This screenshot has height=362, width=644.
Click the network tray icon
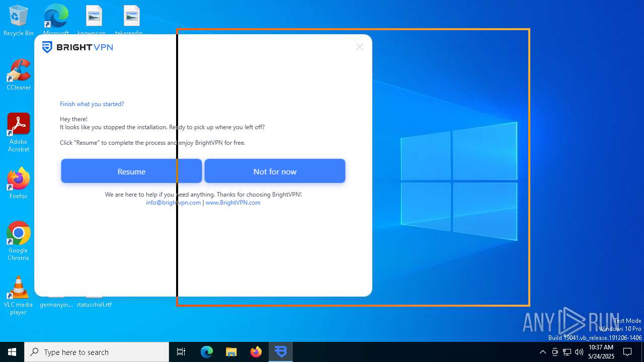tap(567, 352)
